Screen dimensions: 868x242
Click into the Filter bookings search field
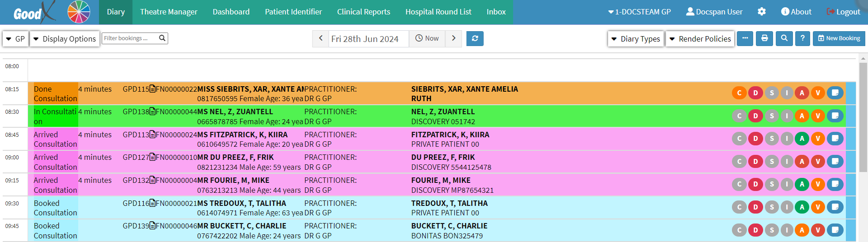point(130,38)
